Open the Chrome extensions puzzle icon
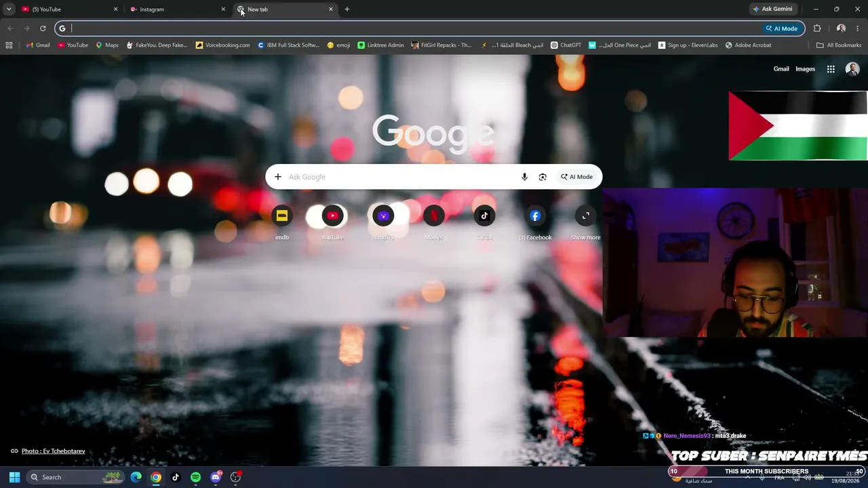 (817, 28)
